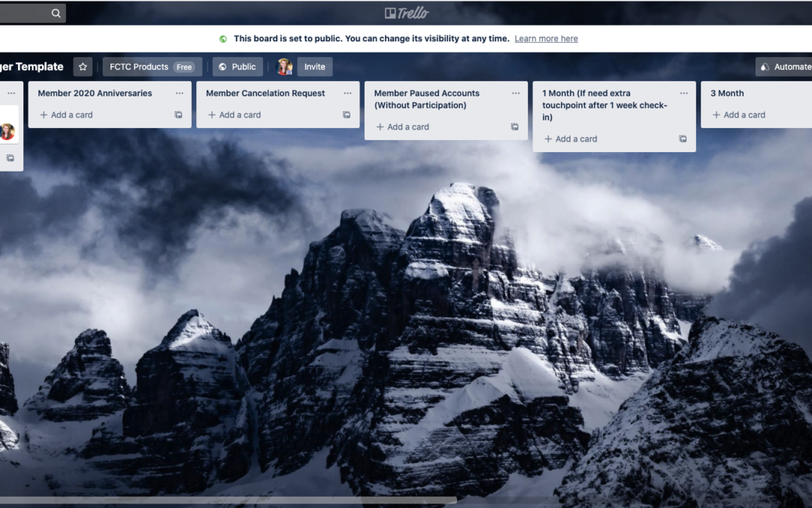Create from template in Member Paused Accounts
Screen dimensions: 812x508
click(515, 127)
